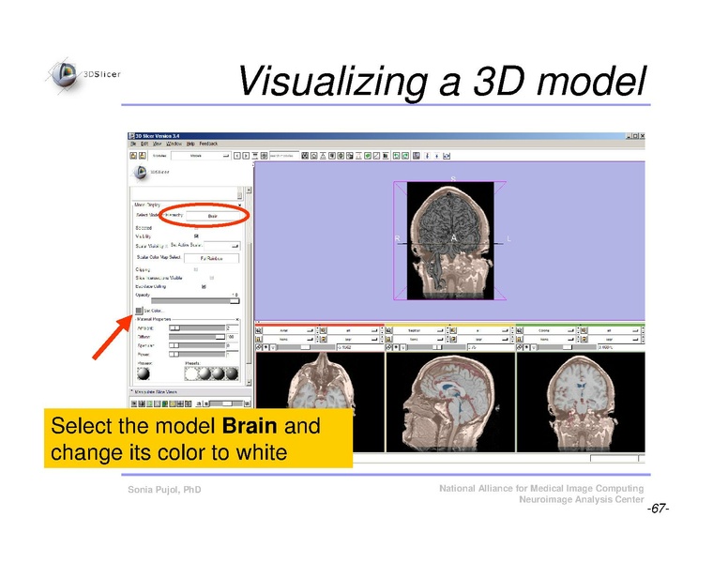Screen dimensions: 728x563
Task: Collapse the Model Display panel
Action: [239, 205]
